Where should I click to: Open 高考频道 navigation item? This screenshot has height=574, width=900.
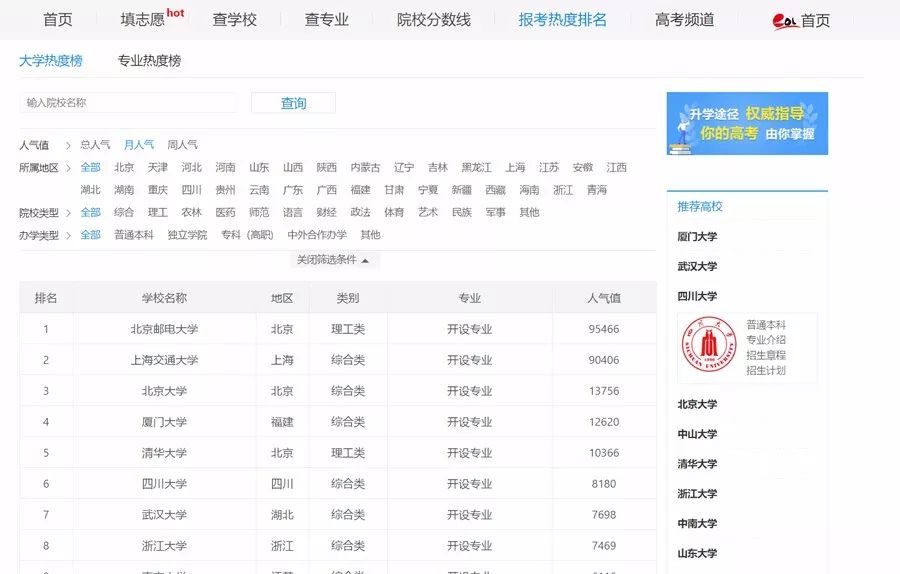tap(685, 20)
